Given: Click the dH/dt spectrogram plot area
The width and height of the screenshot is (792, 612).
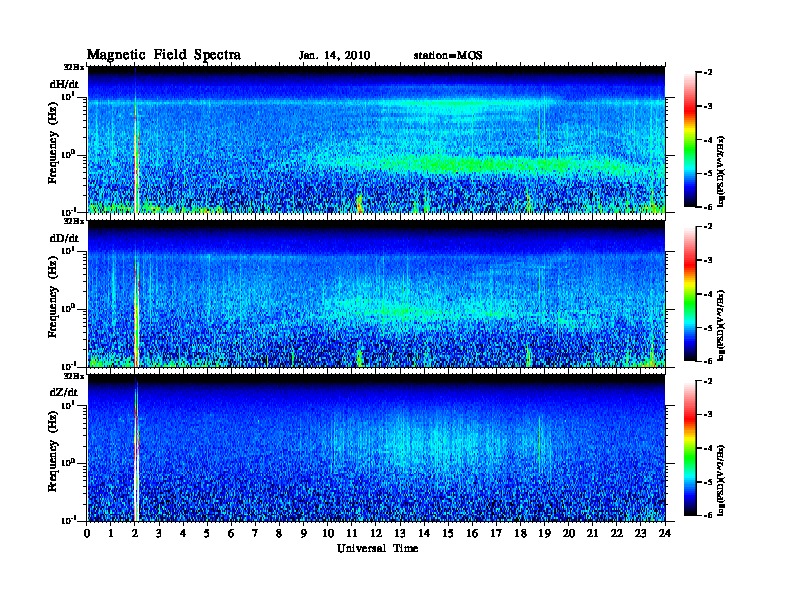Looking at the screenshot, I should [376, 139].
